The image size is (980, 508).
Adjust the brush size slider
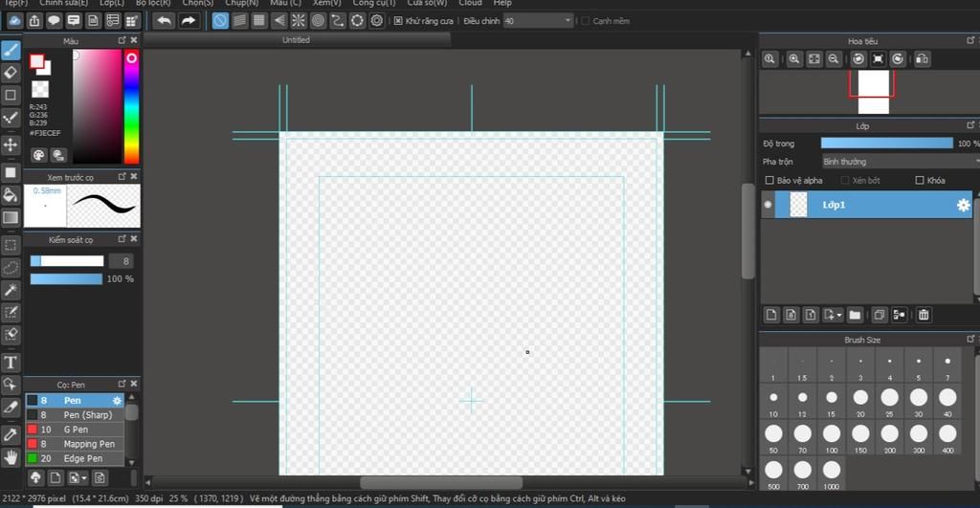(67, 261)
